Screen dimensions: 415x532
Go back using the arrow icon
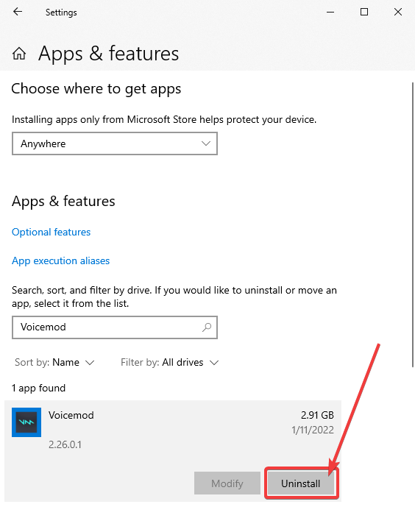coord(18,12)
